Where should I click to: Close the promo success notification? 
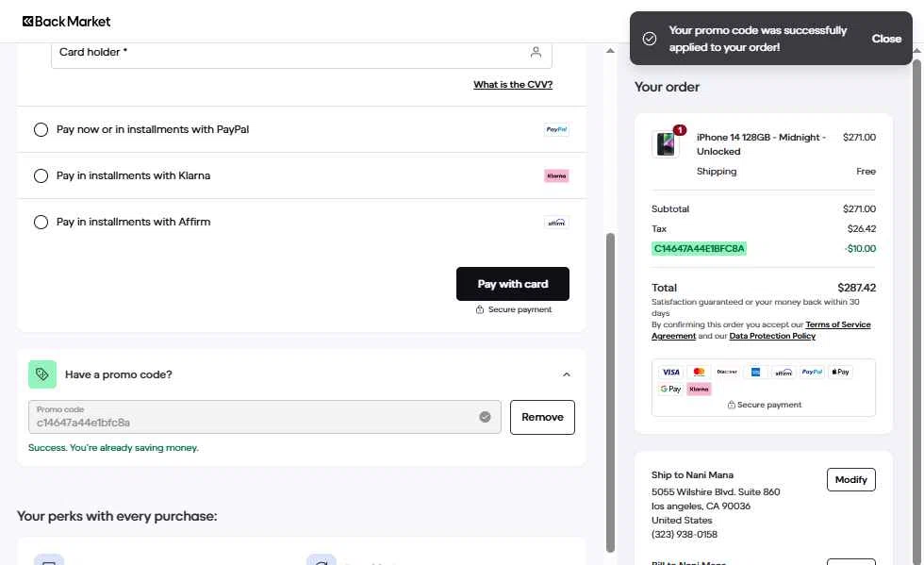point(886,39)
